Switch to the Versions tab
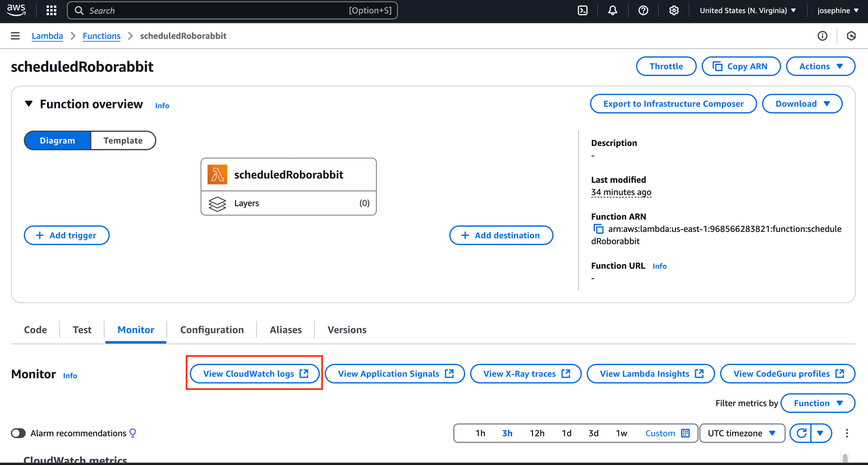Screen dimensions: 868x465 pos(347,330)
